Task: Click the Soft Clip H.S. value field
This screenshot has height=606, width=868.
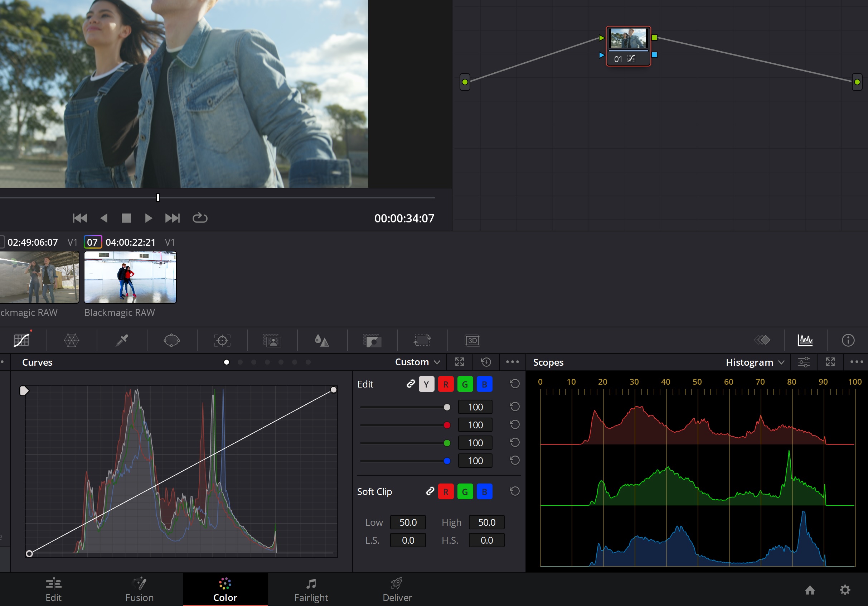Action: [486, 540]
